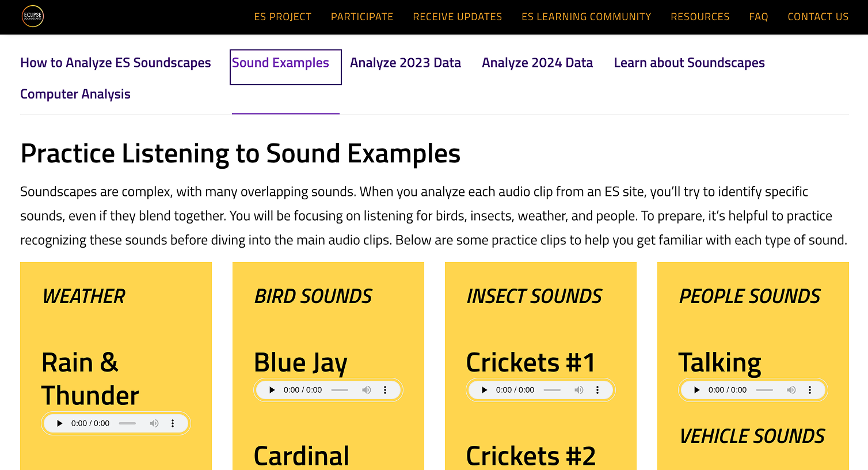Open the PARTICIPATE menu
The image size is (868, 470).
click(362, 17)
